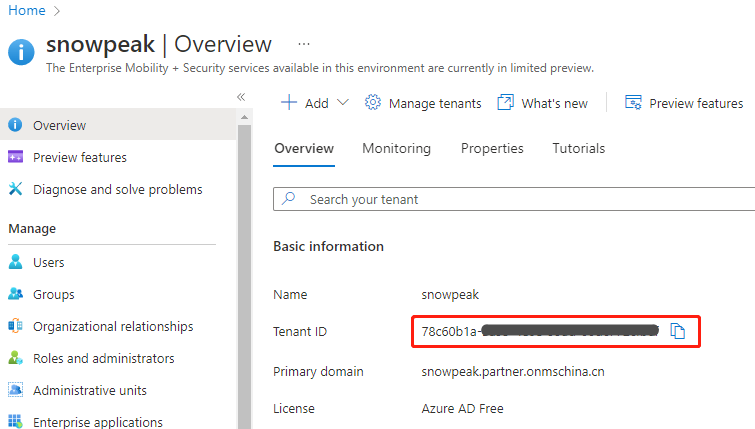Click the Groups icon in sidebar
The height and width of the screenshot is (429, 755).
click(x=15, y=294)
